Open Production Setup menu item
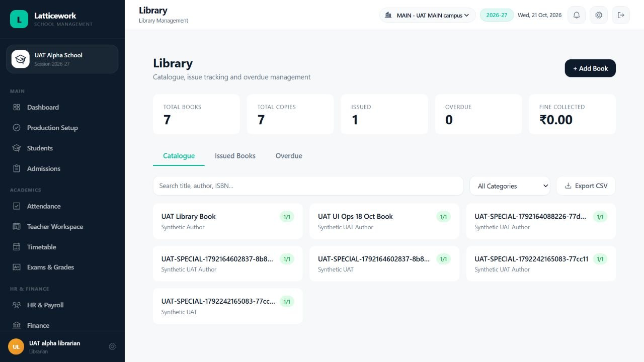The width and height of the screenshot is (644, 362). point(62,128)
